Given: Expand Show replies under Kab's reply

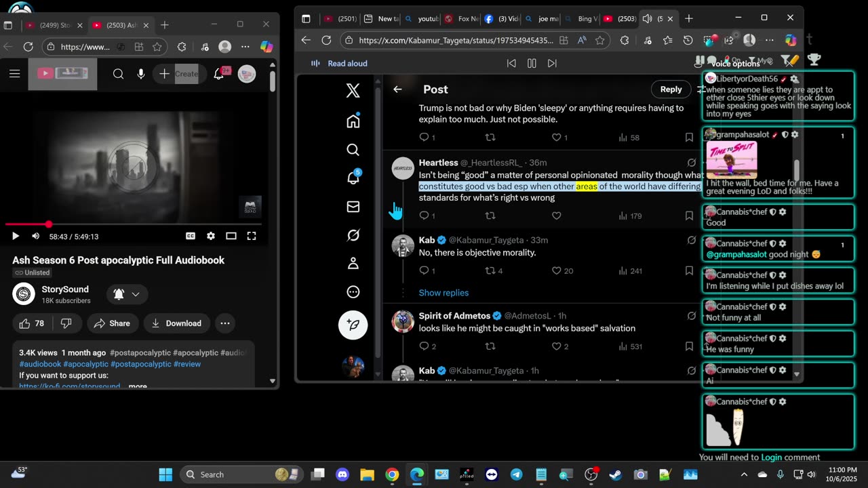Looking at the screenshot, I should click(x=443, y=293).
